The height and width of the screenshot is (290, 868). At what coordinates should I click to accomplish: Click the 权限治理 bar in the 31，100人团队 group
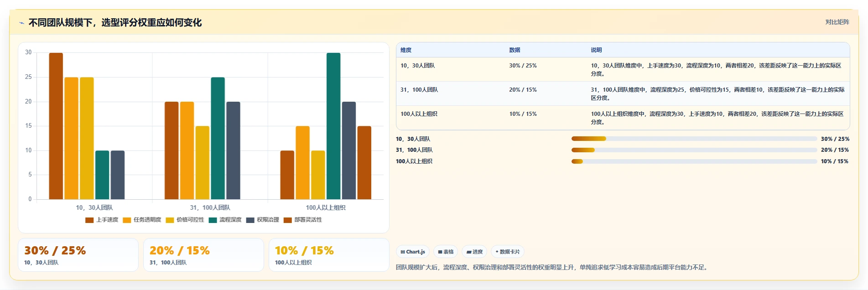pos(233,150)
